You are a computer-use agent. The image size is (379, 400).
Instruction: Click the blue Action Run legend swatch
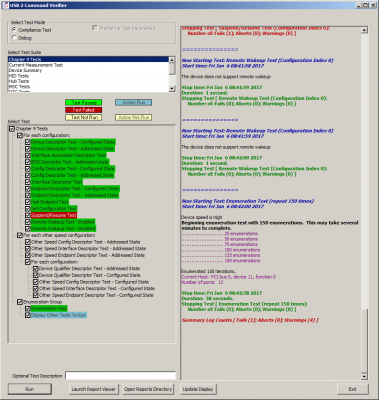point(134,102)
